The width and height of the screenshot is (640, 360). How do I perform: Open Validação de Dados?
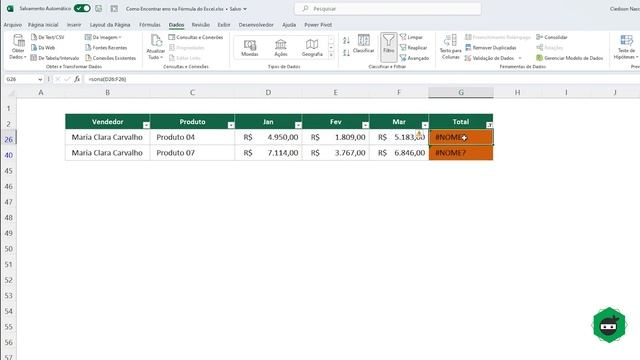point(489,58)
